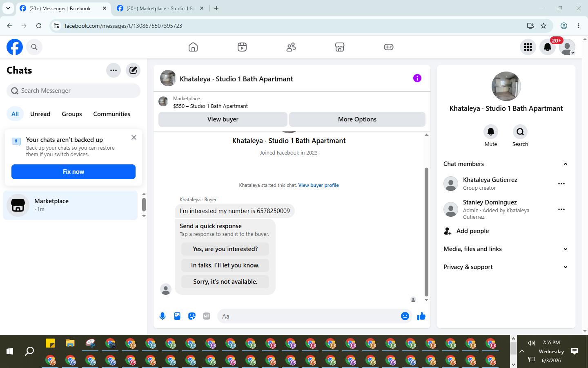Open the account profile avatar menu
This screenshot has width=588, height=368.
point(567,47)
